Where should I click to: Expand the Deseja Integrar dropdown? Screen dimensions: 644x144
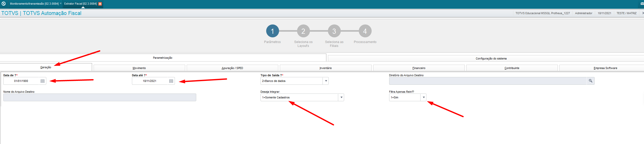point(341,97)
